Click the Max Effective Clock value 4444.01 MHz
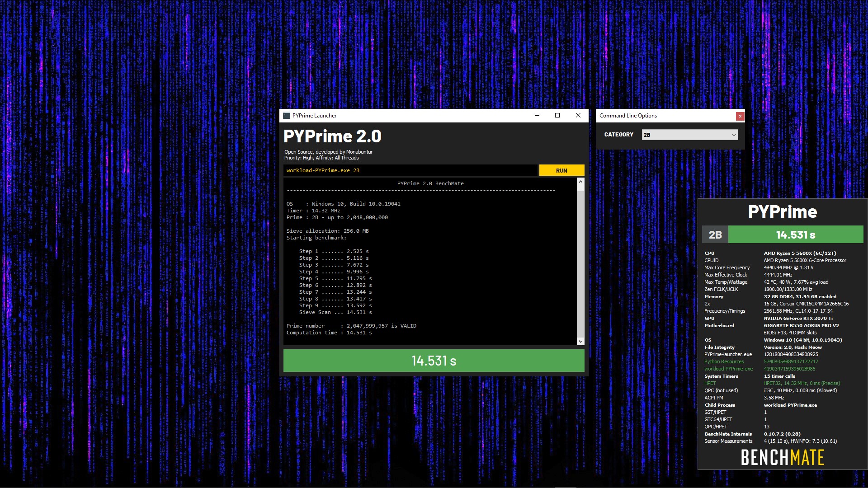868x488 pixels. pyautogui.click(x=778, y=275)
